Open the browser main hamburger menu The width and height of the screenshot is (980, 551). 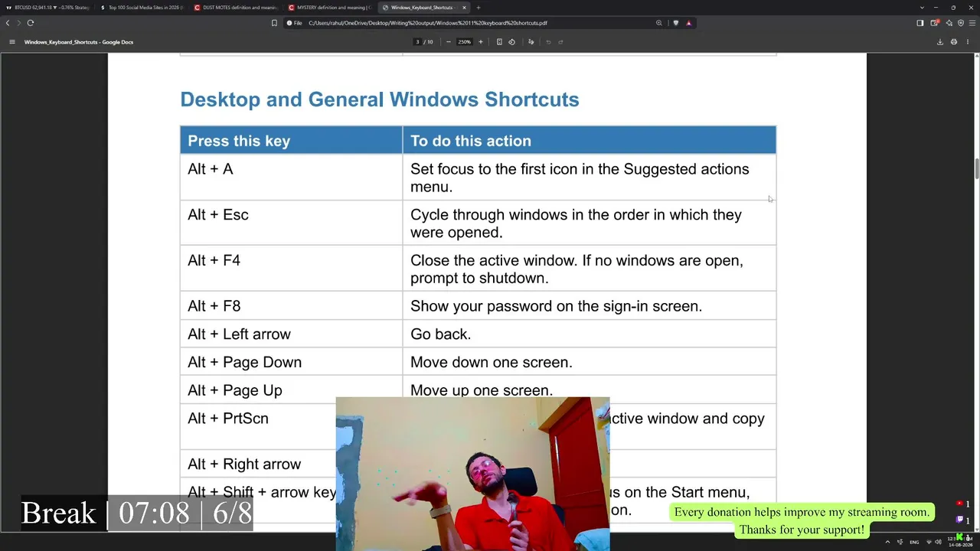[972, 23]
